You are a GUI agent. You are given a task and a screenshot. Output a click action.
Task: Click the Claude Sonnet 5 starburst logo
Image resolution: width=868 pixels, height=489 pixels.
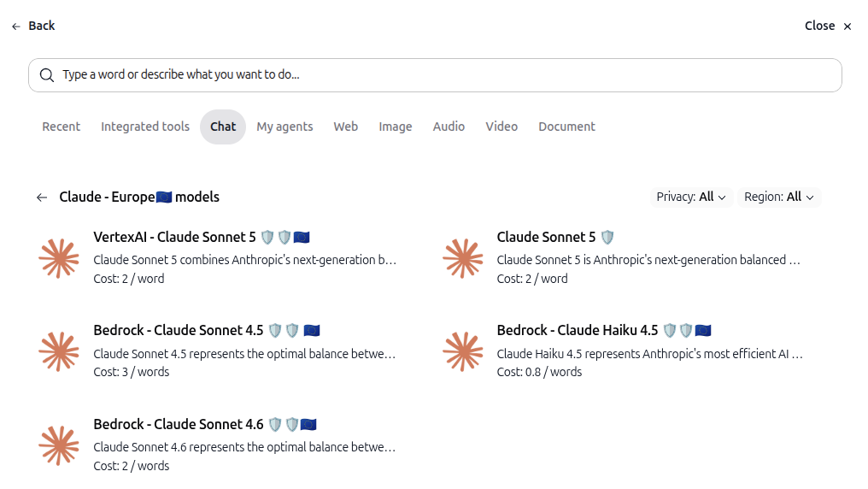(463, 258)
